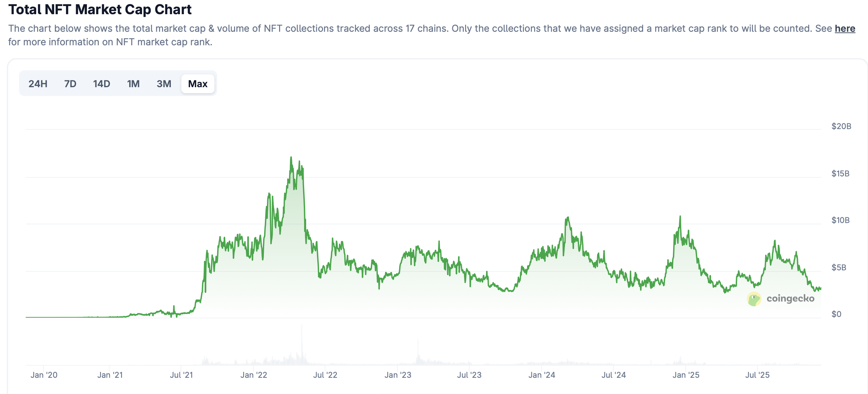Switch to the 7D view
868x394 pixels.
pyautogui.click(x=70, y=83)
